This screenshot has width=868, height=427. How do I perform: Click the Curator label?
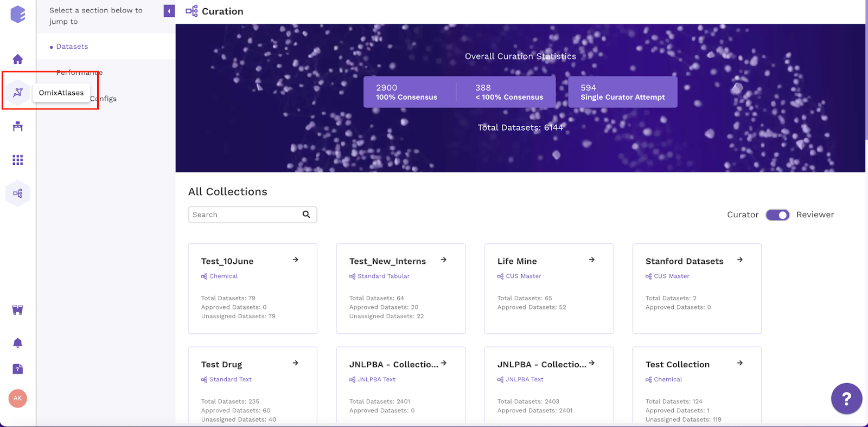[743, 215]
